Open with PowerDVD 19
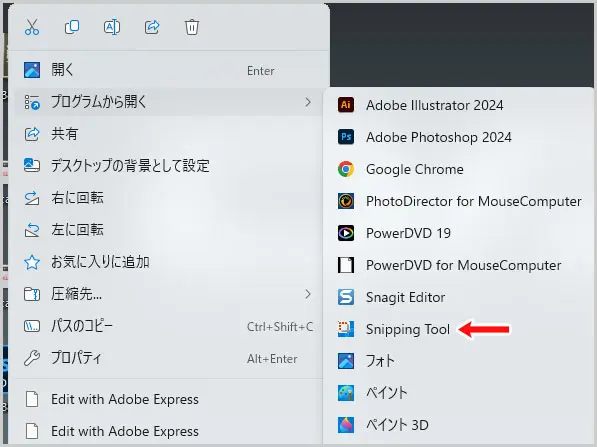The height and width of the screenshot is (447, 597). [x=458, y=233]
